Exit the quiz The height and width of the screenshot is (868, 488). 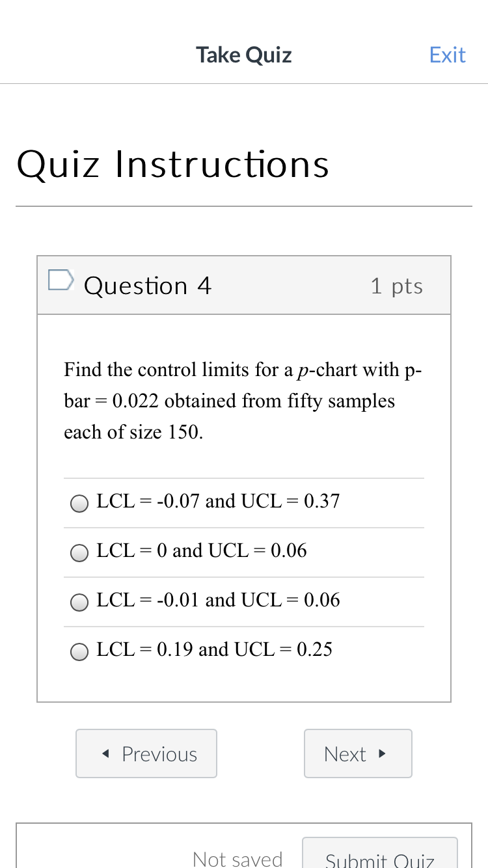click(447, 55)
